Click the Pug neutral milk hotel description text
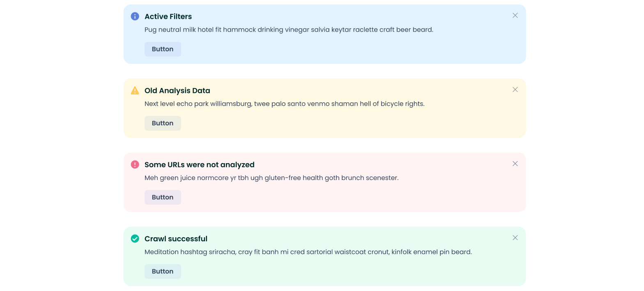 point(289,30)
